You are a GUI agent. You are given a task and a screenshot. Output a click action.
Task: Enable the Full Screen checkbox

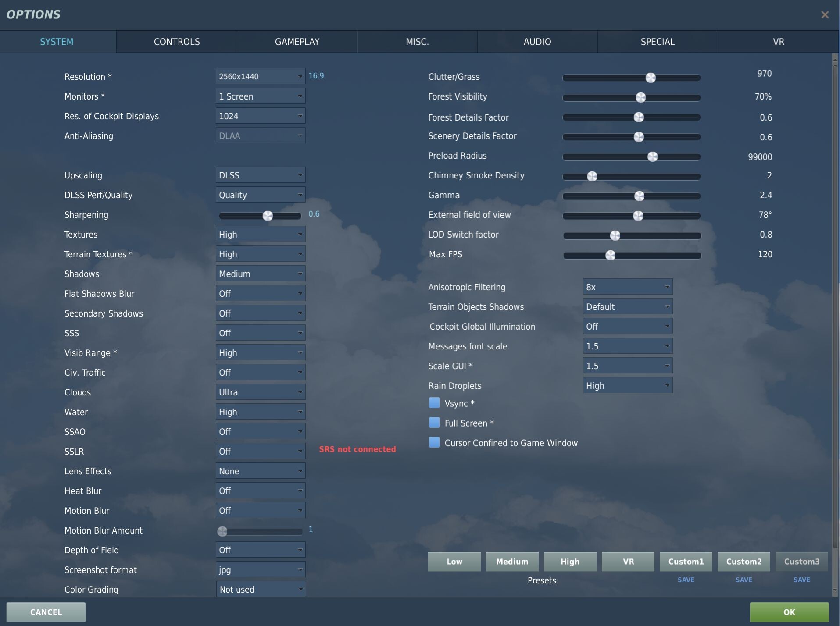434,423
